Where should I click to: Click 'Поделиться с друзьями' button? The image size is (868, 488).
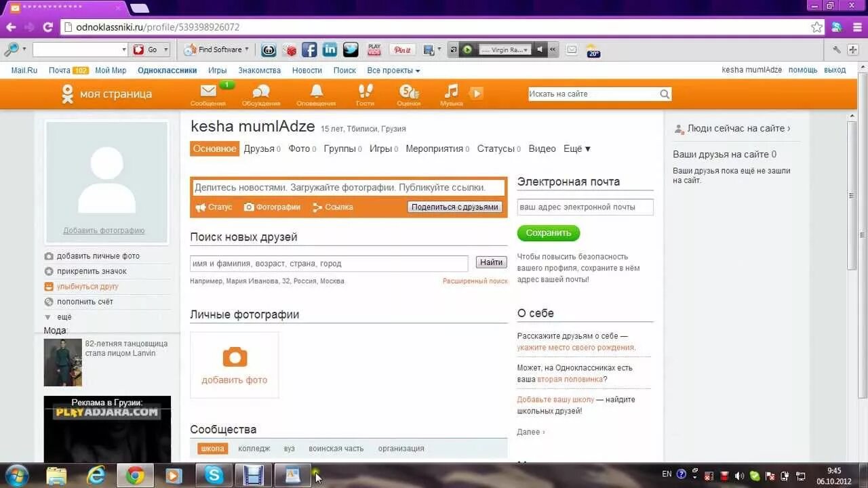pyautogui.click(x=455, y=207)
